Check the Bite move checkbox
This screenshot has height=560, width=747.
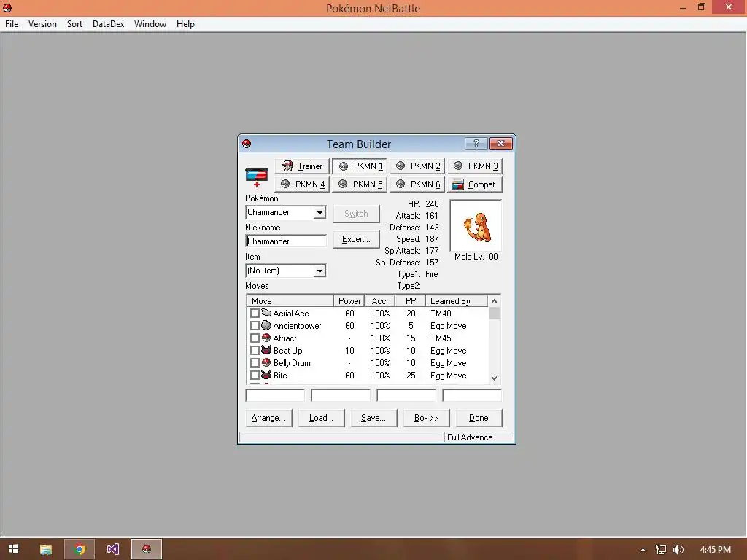255,376
